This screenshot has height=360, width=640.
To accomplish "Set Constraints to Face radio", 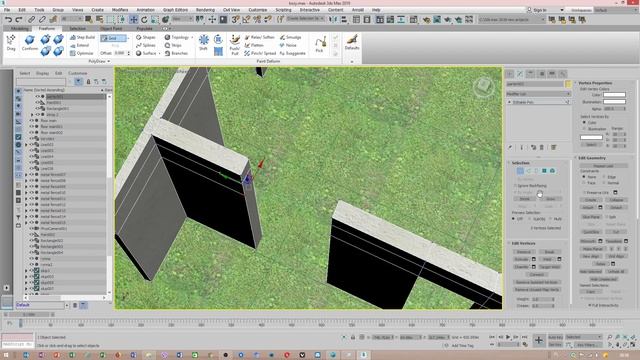I will (x=584, y=183).
